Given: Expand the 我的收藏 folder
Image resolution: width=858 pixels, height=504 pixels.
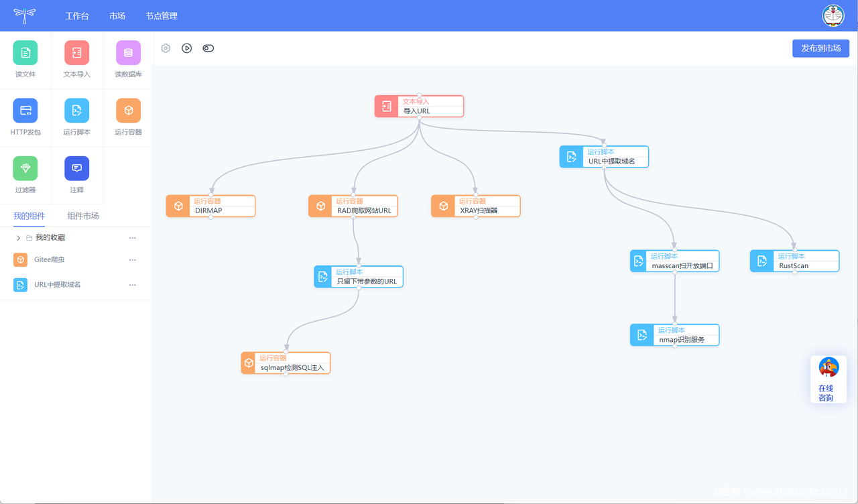Looking at the screenshot, I should tap(18, 238).
